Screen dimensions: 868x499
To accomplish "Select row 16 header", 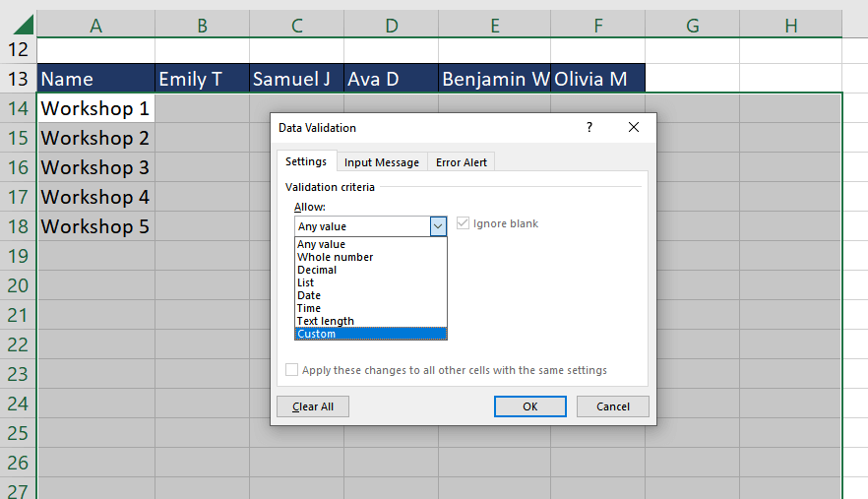I will click(x=18, y=167).
